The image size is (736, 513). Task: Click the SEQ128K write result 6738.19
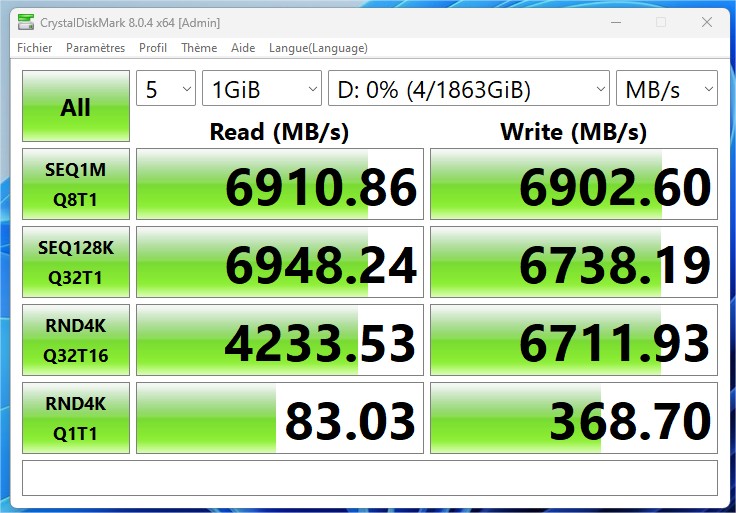(x=574, y=262)
